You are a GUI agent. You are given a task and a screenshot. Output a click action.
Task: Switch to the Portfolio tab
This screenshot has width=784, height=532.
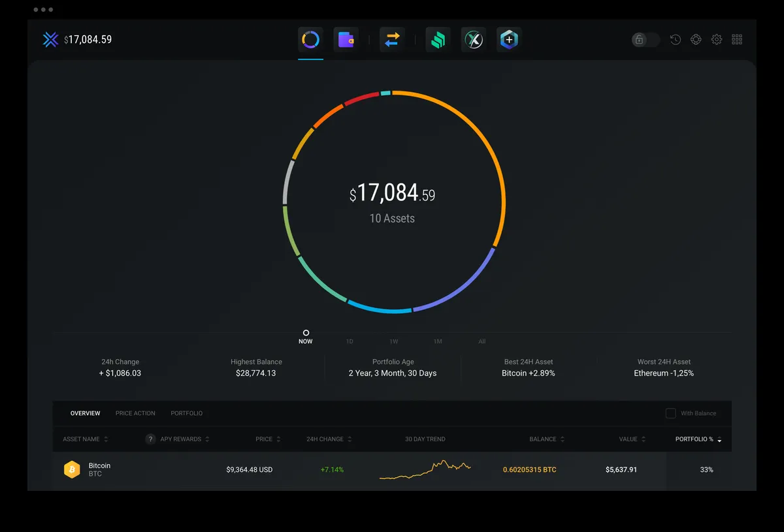[187, 413]
